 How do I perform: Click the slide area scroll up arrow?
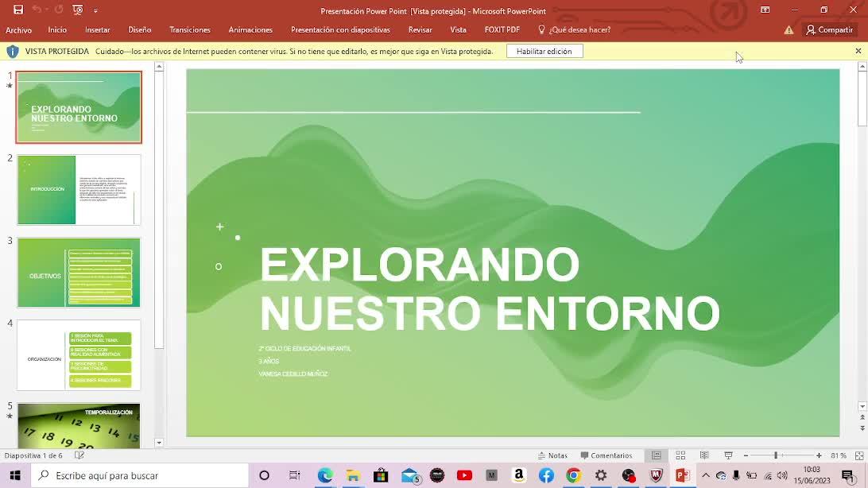coord(862,67)
